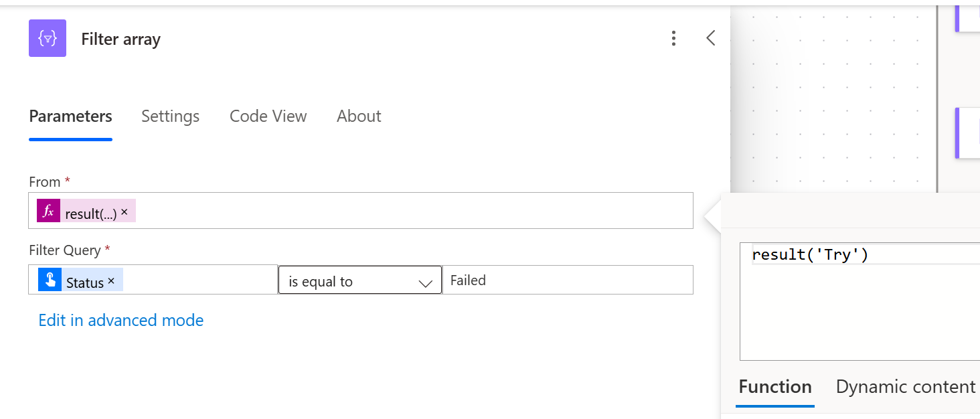Go to the Code View tab
This screenshot has height=419, width=980.
pos(268,116)
